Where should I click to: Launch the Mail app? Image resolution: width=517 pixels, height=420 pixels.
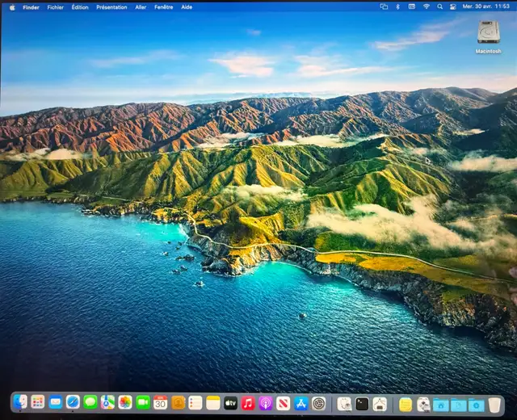coord(56,402)
